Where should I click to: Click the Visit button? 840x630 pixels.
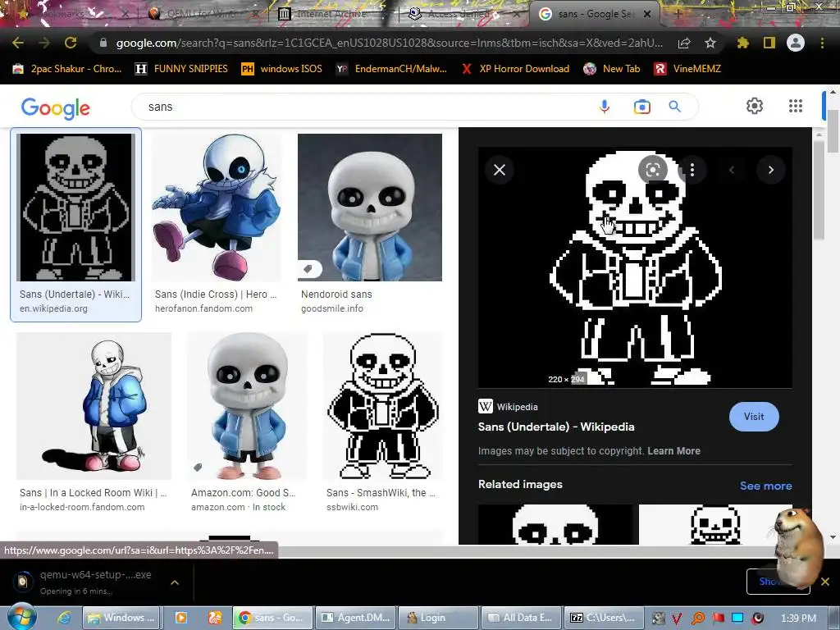754,416
